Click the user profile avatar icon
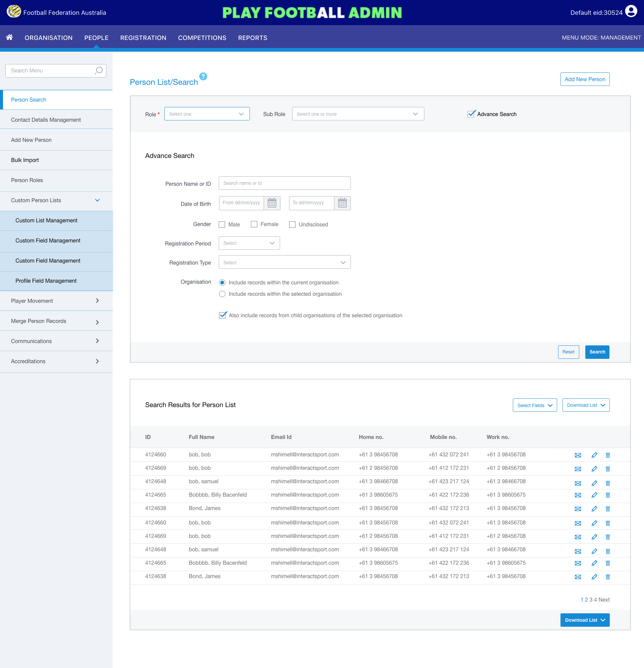Viewport: 644px width, 668px height. pyautogui.click(x=631, y=12)
